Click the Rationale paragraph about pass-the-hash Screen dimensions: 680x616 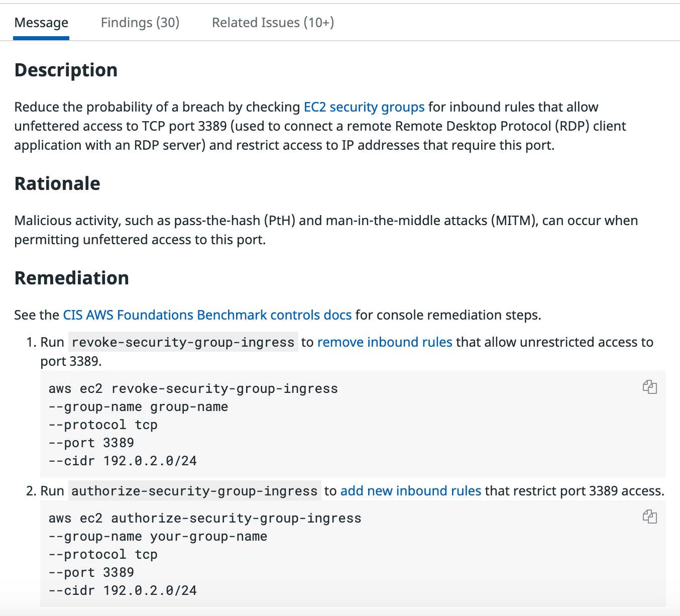coord(326,230)
